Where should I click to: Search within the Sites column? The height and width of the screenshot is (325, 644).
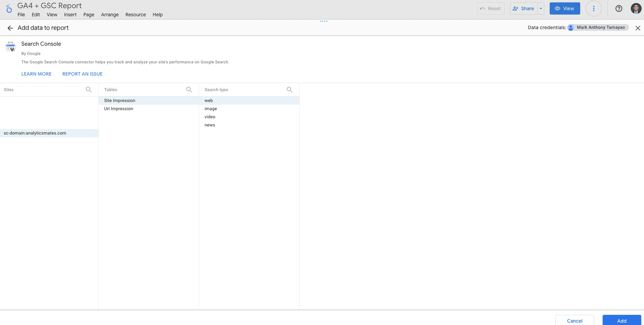tap(89, 89)
